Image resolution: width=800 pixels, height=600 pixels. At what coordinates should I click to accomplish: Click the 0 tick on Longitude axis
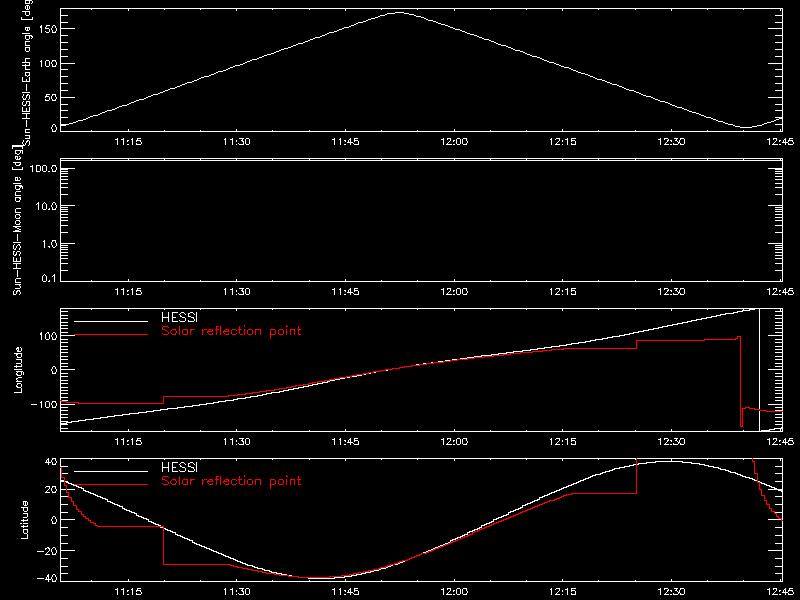coord(54,370)
